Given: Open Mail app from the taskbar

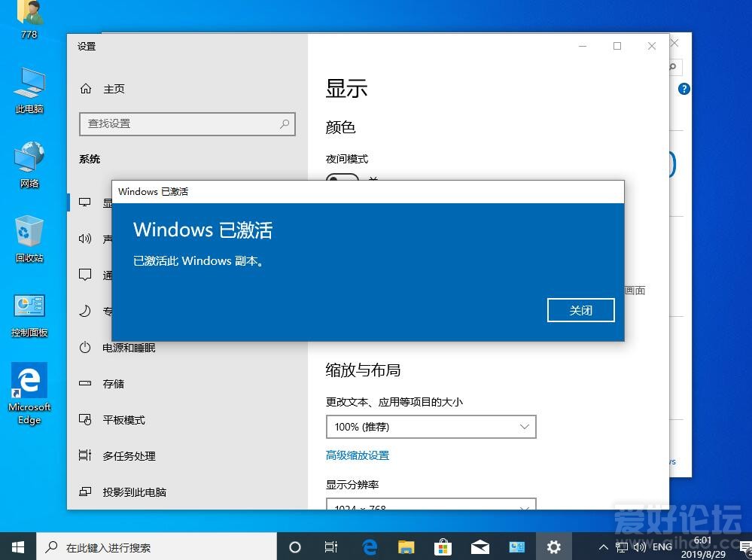Looking at the screenshot, I should coord(480,546).
